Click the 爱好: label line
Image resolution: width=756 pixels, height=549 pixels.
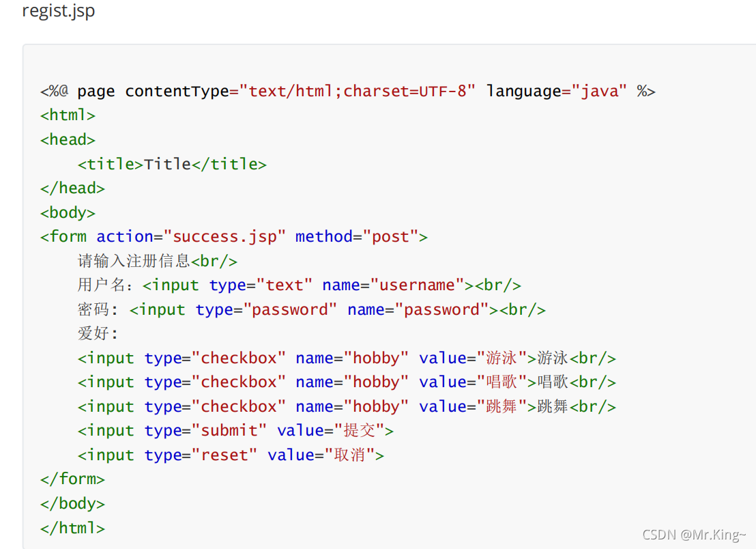click(98, 333)
